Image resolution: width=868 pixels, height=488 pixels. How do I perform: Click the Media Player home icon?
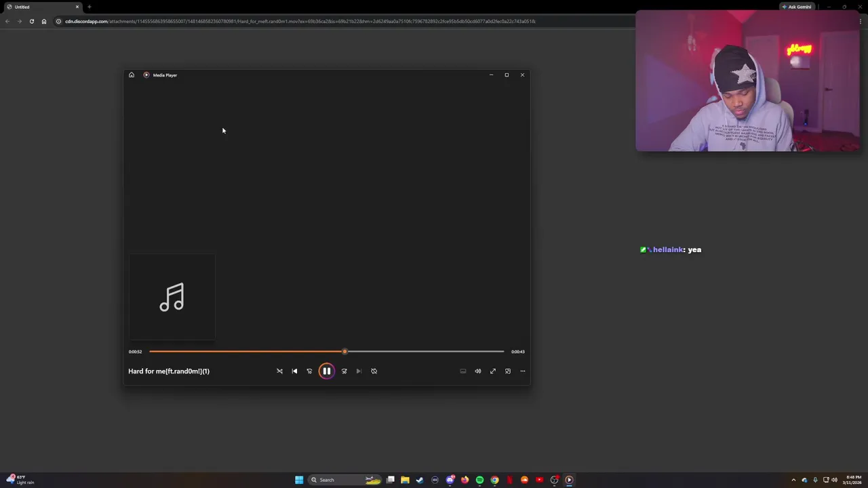tap(132, 75)
